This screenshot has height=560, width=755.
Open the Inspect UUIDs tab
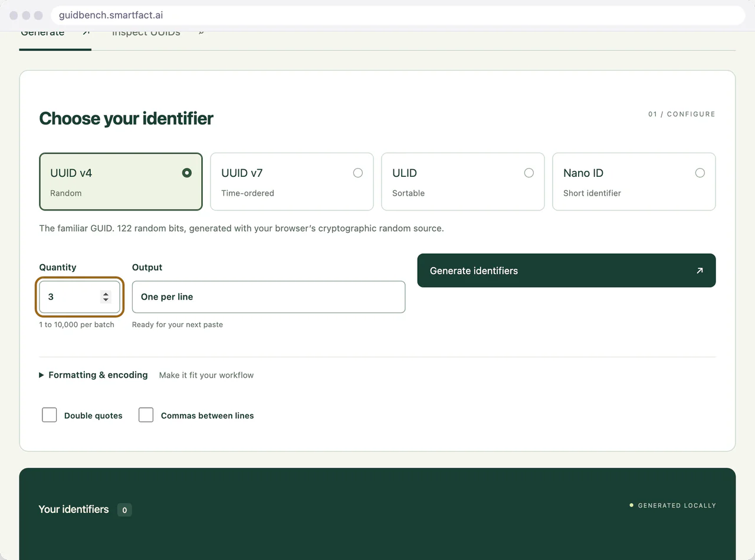[157, 35]
